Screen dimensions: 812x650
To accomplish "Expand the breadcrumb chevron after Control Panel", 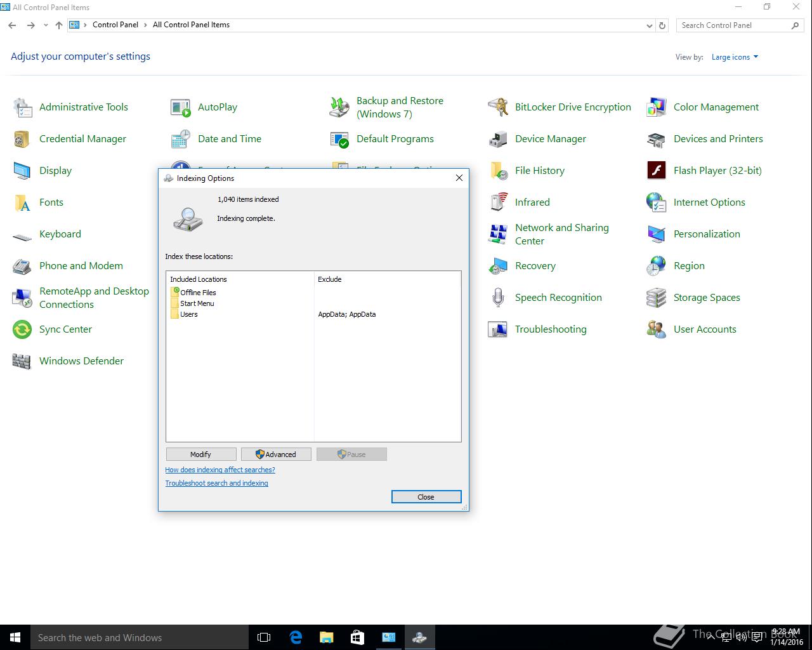I will pos(145,25).
